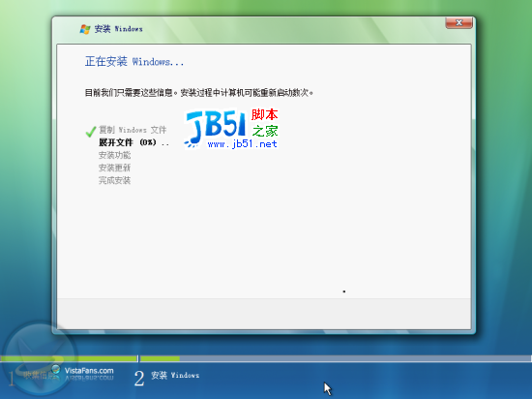
Task: Click the stage 2 安装 Windows label
Action: pos(175,375)
